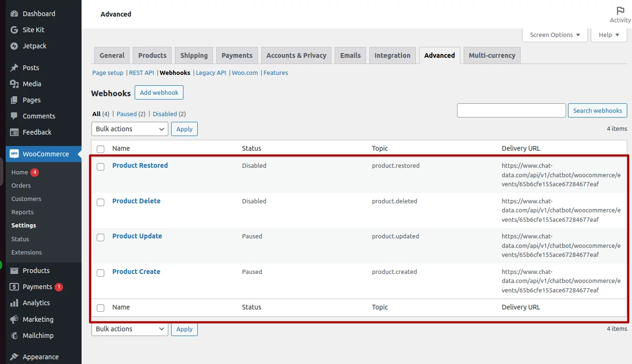Tick the select-all checkbox in table footer

click(x=101, y=308)
